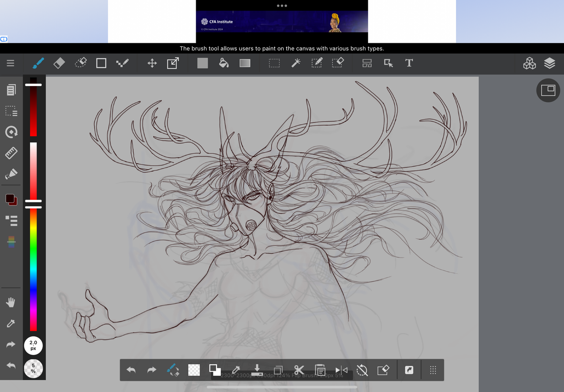Select the Magic Wand tool
This screenshot has width=564, height=392.
pyautogui.click(x=296, y=63)
